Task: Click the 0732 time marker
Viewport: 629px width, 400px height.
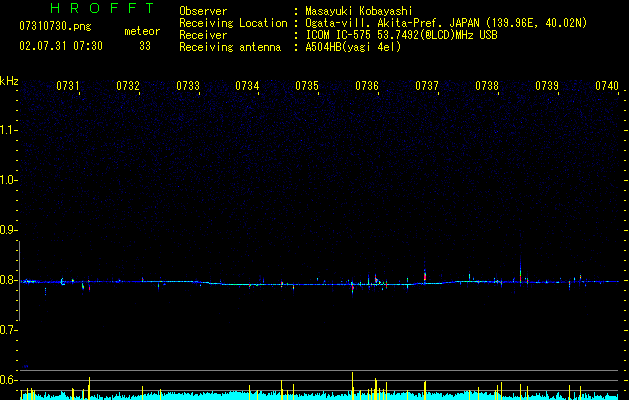Action: tap(128, 86)
